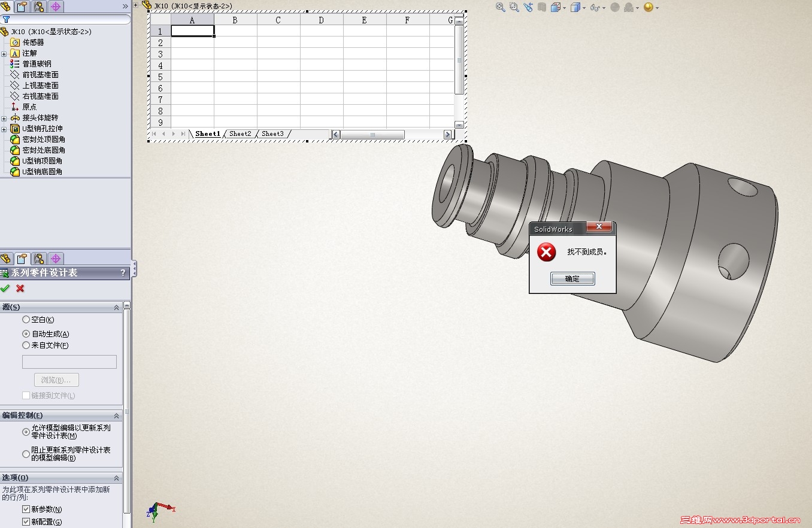Expand the U型销孔拉伸 feature node

(4, 129)
